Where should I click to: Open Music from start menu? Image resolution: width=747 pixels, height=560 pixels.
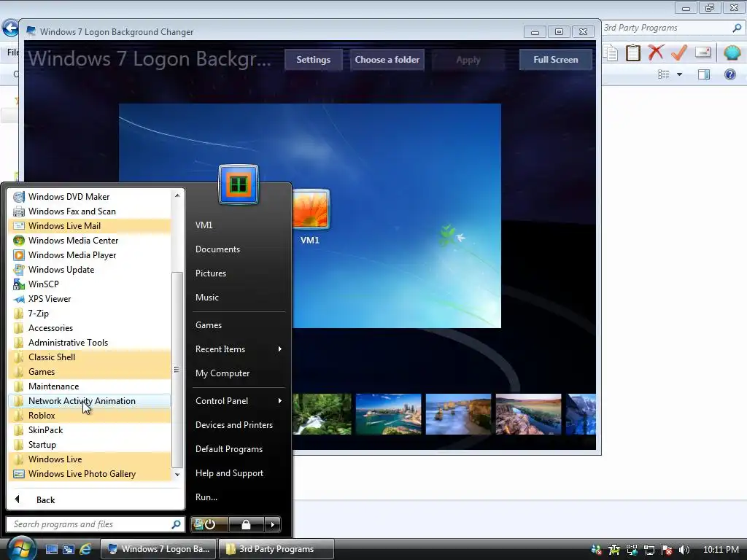pos(206,297)
